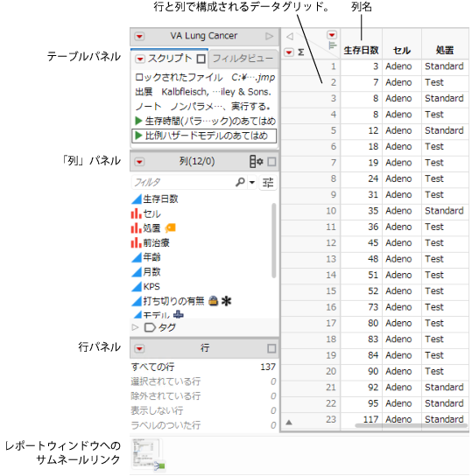Click the nominal bar icon of 前治療 column
Screen dimensions: 472x476
(137, 243)
